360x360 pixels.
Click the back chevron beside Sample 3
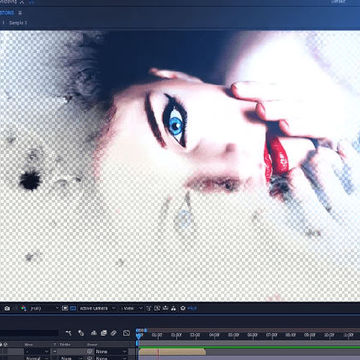[4, 23]
